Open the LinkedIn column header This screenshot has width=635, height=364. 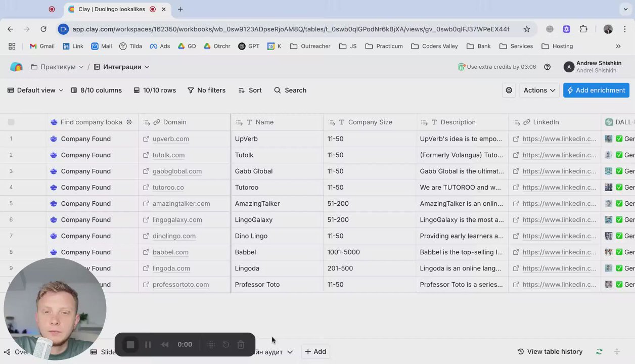(555, 122)
